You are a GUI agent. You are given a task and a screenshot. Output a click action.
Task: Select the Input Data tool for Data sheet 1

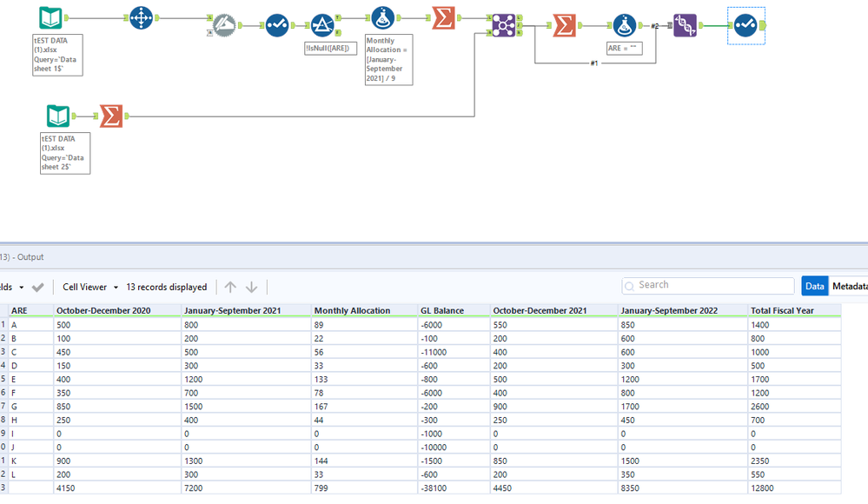50,17
